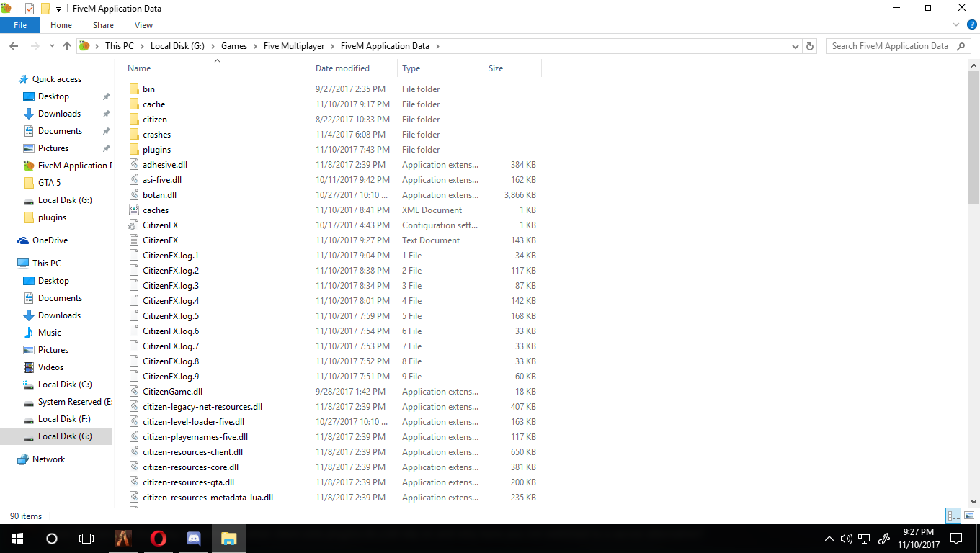Open the View ribbon tab
Image resolution: width=980 pixels, height=553 pixels.
[144, 25]
